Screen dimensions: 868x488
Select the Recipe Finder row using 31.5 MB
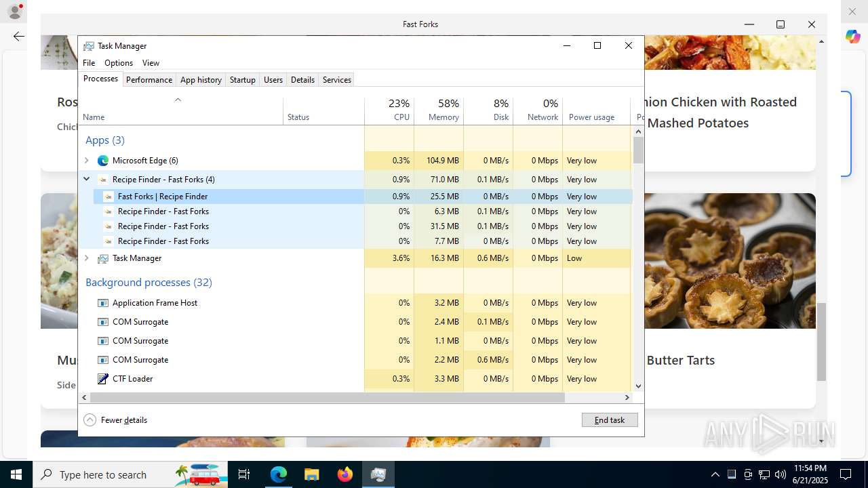tap(356, 226)
